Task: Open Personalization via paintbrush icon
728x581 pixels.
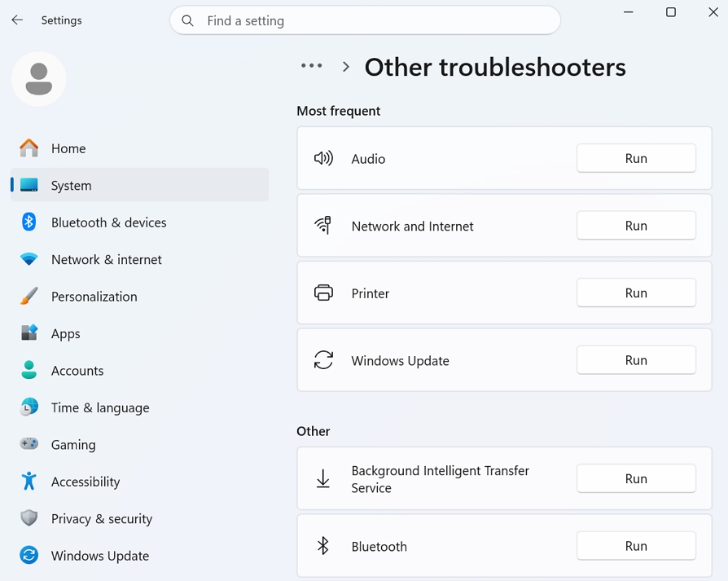Action: coord(29,297)
